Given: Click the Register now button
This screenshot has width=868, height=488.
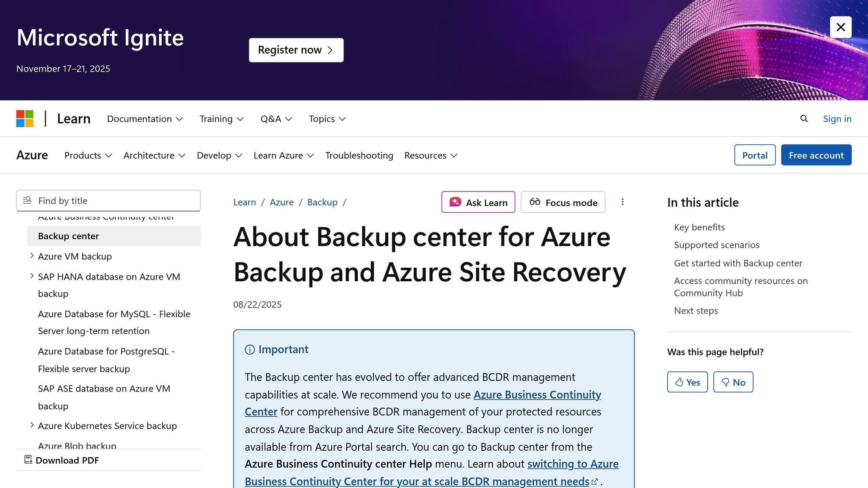Looking at the screenshot, I should (296, 50).
